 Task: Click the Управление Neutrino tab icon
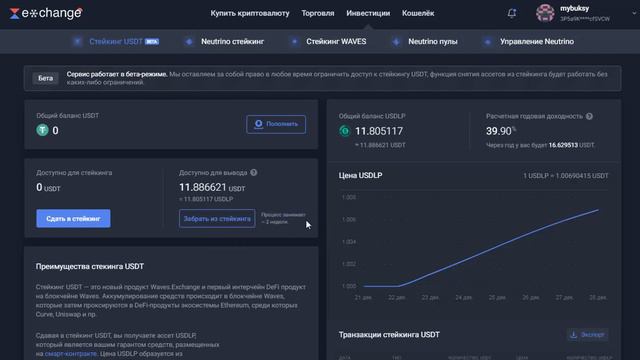487,42
